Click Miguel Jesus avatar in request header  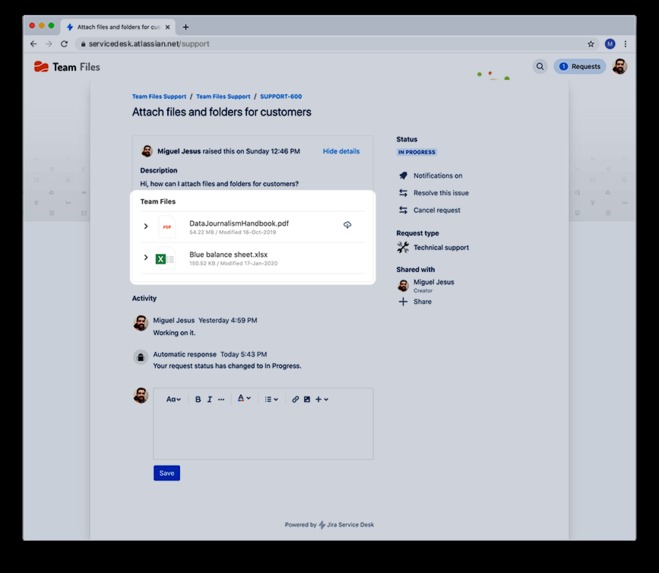tap(147, 151)
